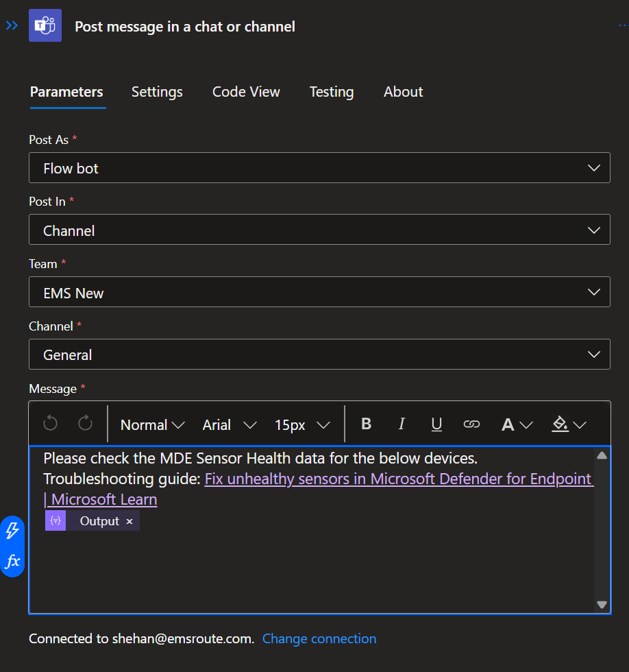Viewport: 629px width, 672px height.
Task: Redo the last message edit
Action: point(85,424)
